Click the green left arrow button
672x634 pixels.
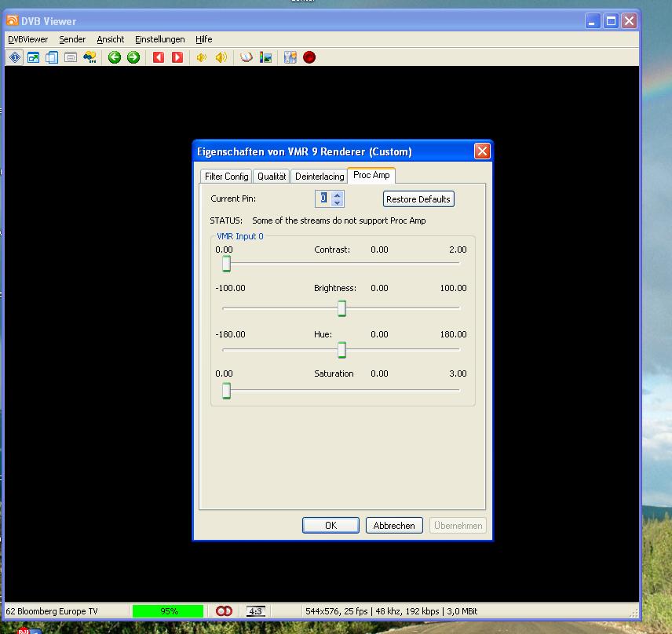[x=115, y=57]
